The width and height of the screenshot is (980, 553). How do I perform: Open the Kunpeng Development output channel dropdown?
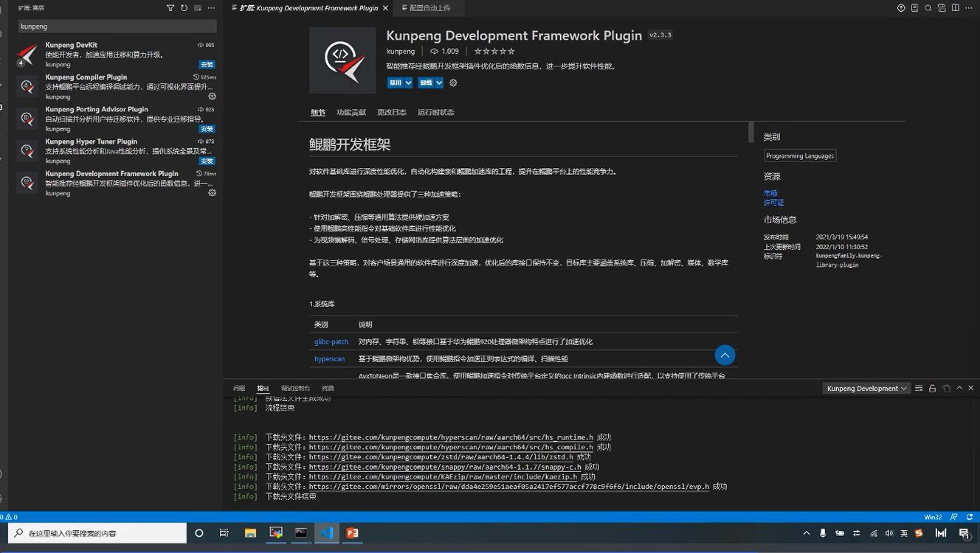(x=866, y=389)
